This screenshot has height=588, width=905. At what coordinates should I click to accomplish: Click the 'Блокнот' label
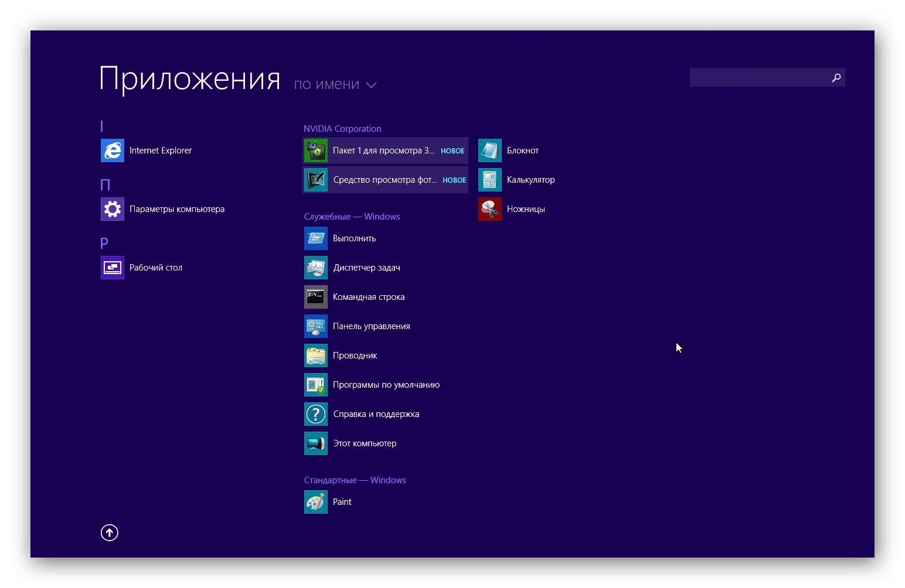pos(523,151)
